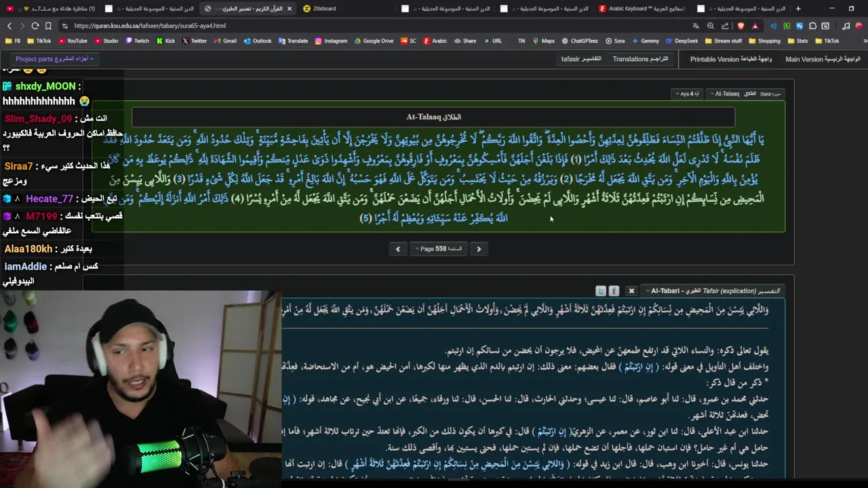This screenshot has height=488, width=868.
Task: Expand the Project parts dropdown
Action: pos(54,59)
